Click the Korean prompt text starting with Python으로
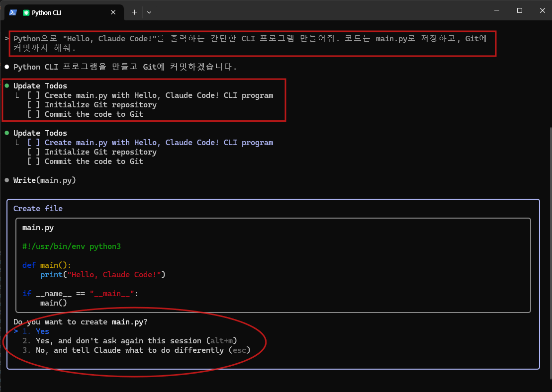The height and width of the screenshot is (392, 552). 250,43
